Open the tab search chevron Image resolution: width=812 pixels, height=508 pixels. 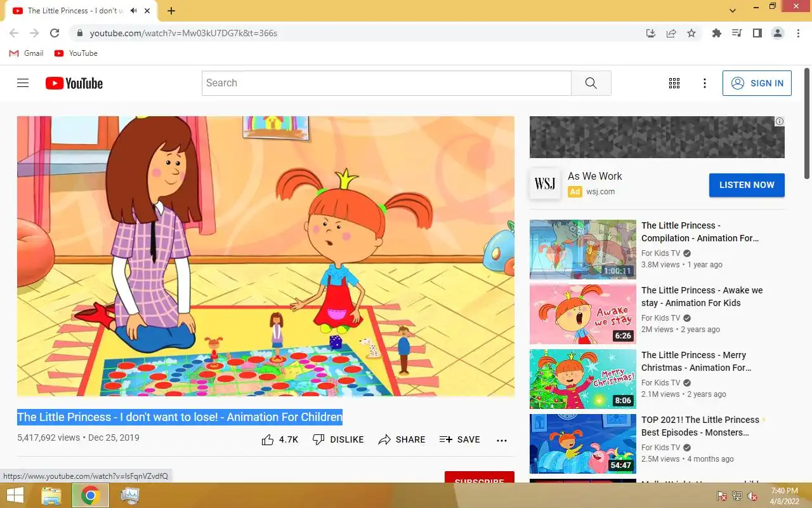[x=733, y=11]
